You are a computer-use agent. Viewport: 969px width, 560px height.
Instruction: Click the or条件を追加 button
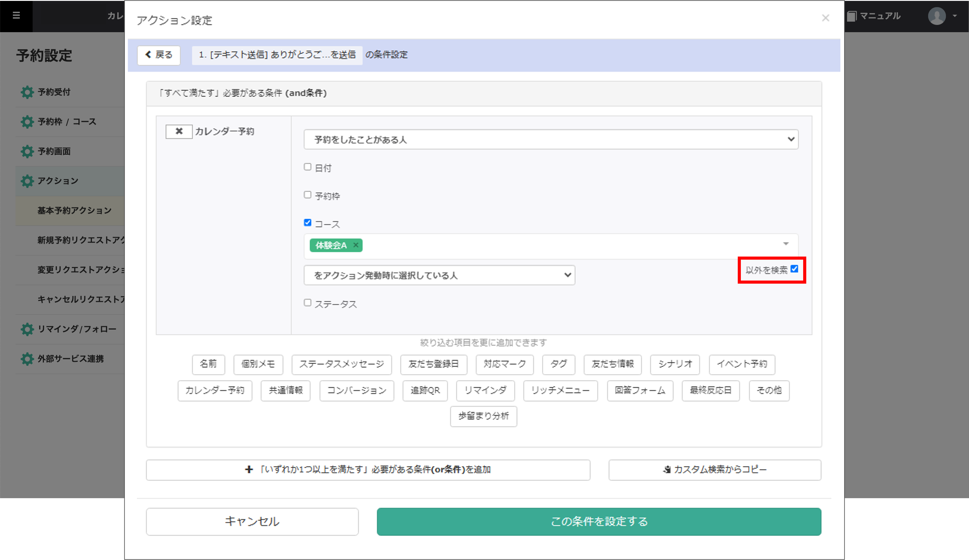point(368,470)
